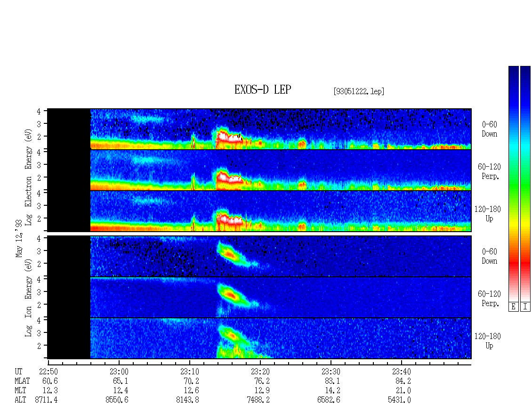
Task: Click the ion 0-60 Down spectrogram panel
Action: point(259,256)
